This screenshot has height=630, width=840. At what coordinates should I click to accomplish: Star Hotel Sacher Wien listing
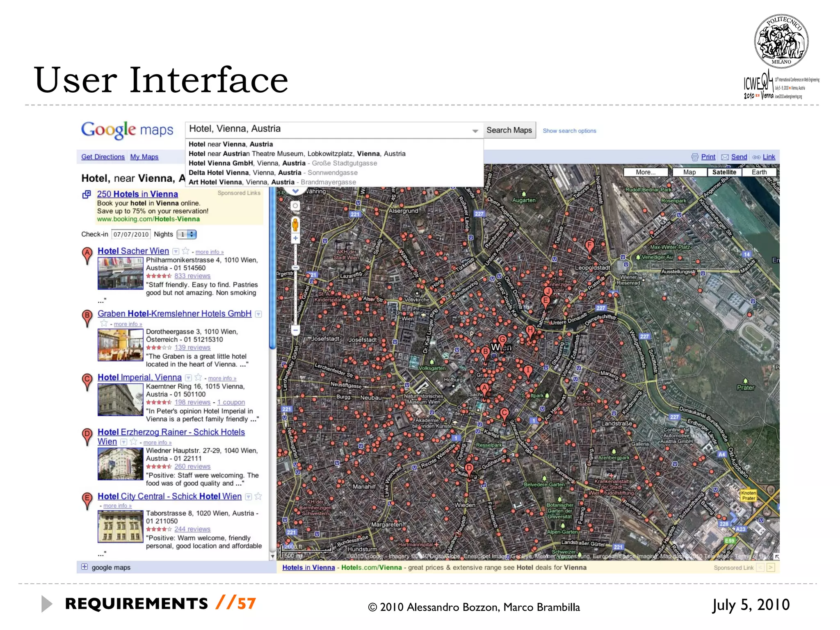point(186,251)
